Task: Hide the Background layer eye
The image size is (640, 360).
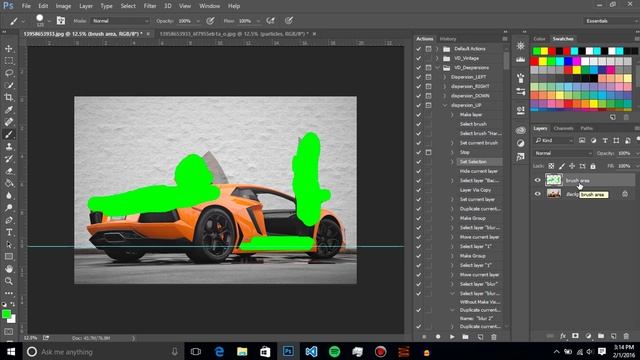Action: click(538, 194)
